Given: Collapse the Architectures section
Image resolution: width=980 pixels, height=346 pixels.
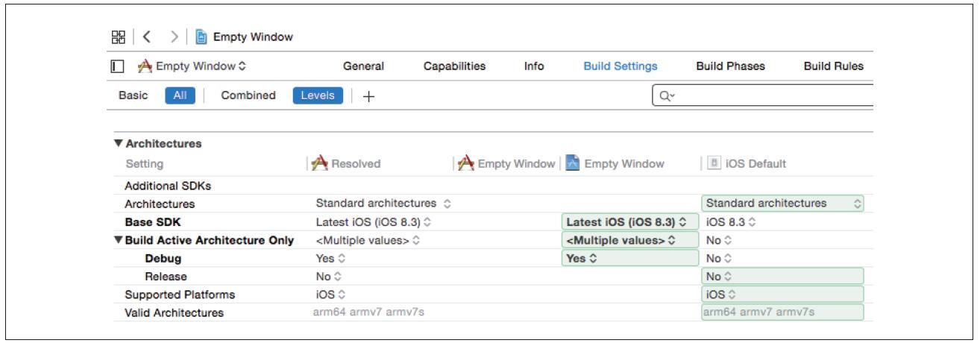Looking at the screenshot, I should pyautogui.click(x=119, y=144).
